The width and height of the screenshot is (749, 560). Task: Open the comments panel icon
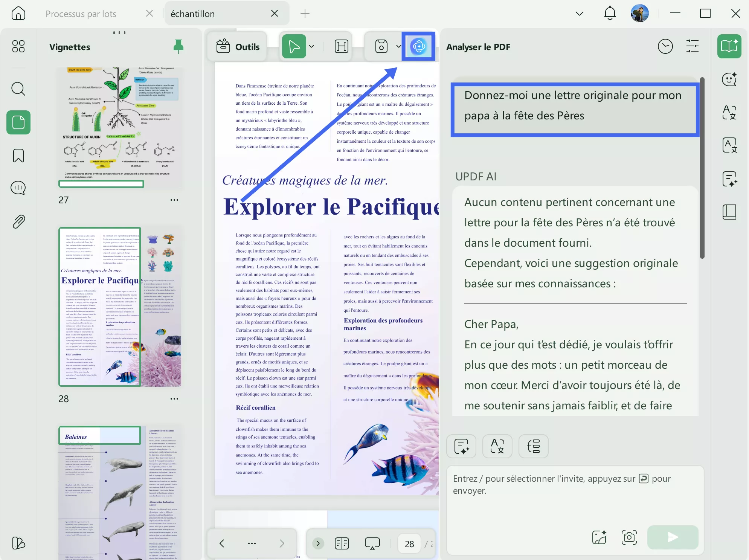(18, 188)
